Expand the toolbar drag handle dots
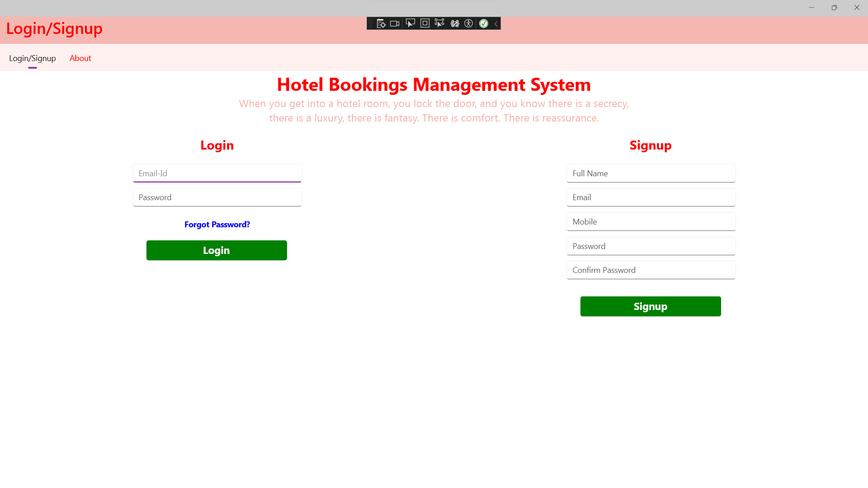 (371, 23)
